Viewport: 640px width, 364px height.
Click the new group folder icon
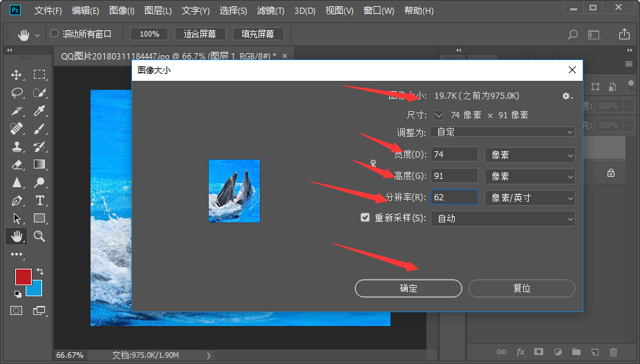coord(576,352)
